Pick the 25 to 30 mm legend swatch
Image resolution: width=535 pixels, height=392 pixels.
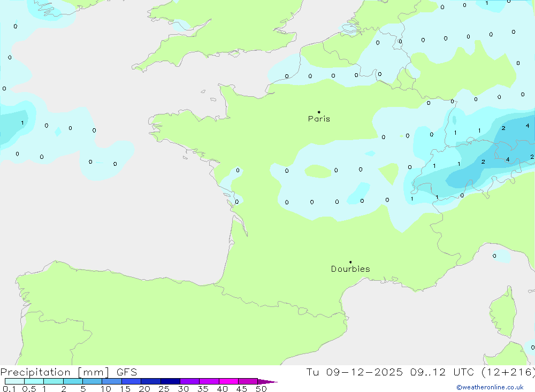pos(170,381)
